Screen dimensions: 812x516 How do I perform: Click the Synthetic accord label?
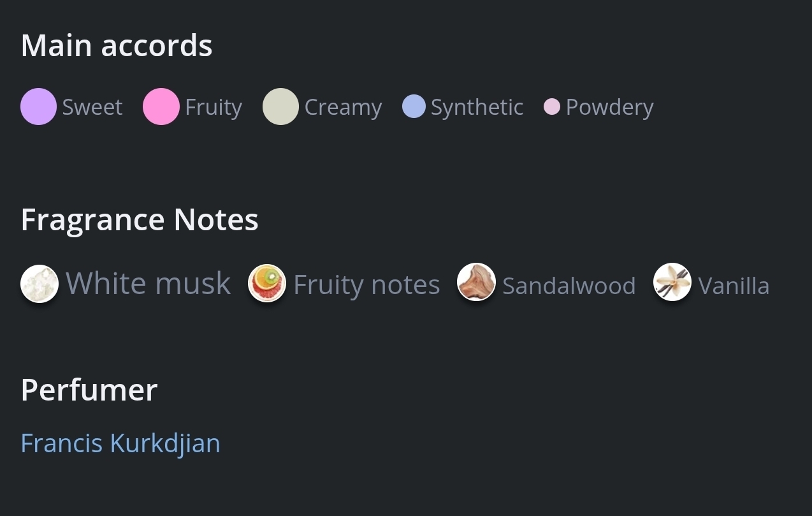(477, 107)
